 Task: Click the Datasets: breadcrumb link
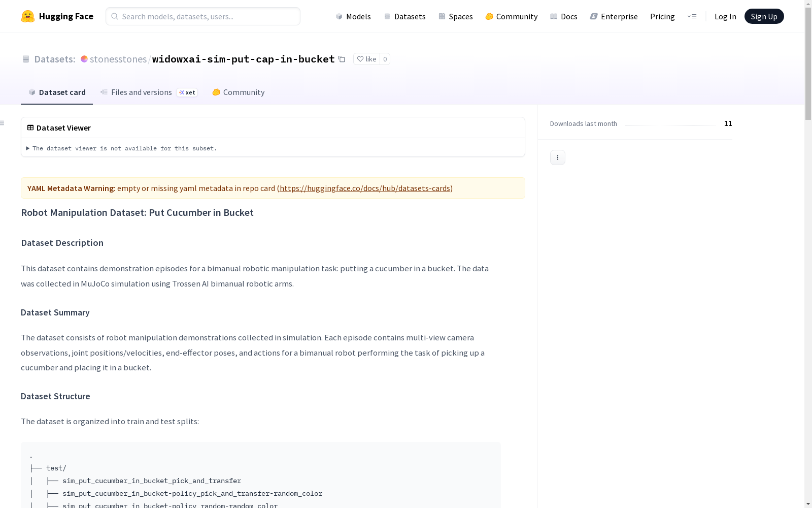point(55,59)
